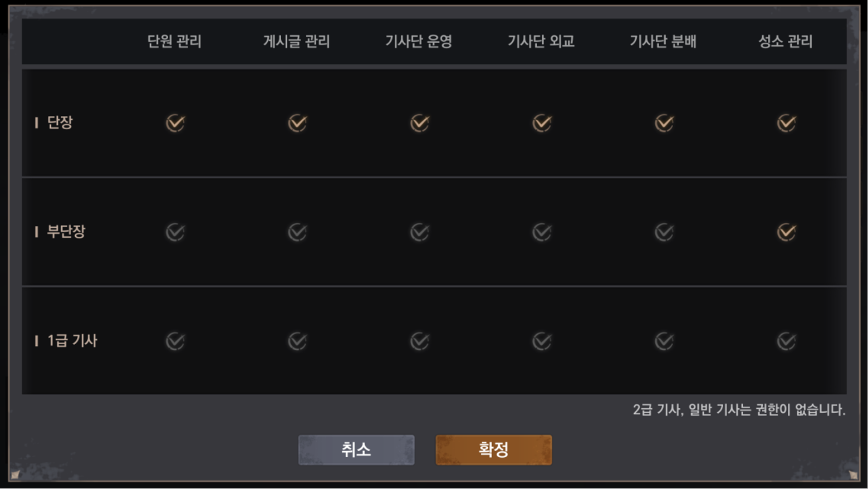Confirm changes with 확정 button
Screen dimensions: 868x489
493,449
